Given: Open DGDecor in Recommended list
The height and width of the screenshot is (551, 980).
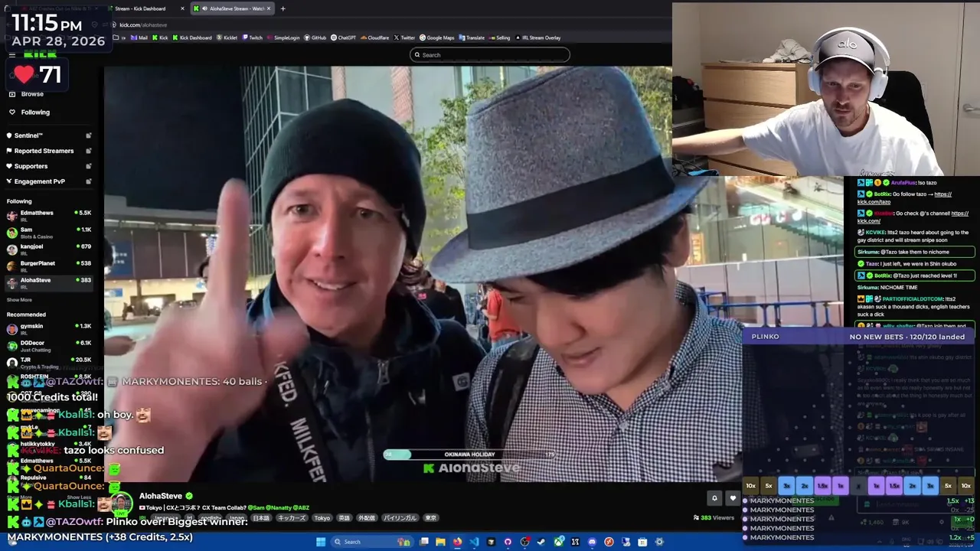Looking at the screenshot, I should 50,345.
